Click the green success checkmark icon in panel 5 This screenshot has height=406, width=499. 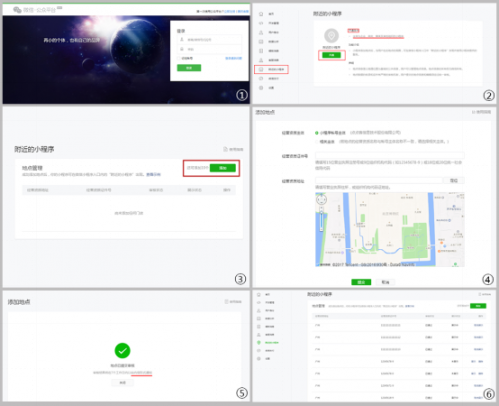tap(122, 351)
